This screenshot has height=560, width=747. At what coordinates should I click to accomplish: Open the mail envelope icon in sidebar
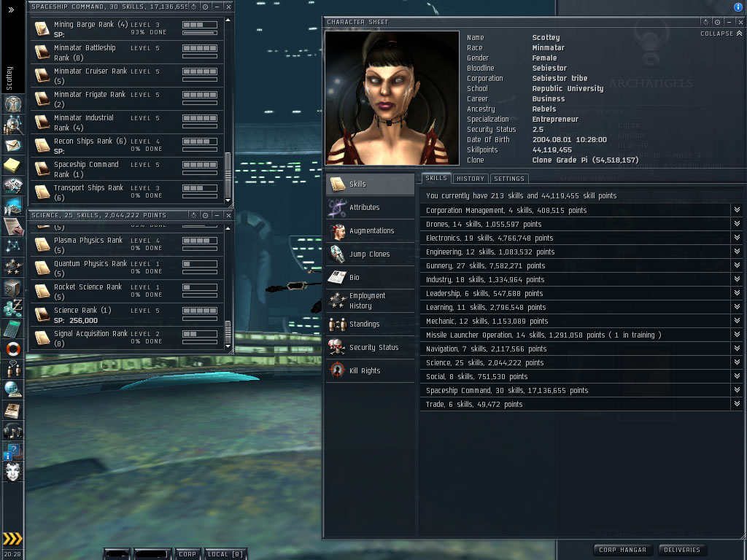(x=13, y=145)
